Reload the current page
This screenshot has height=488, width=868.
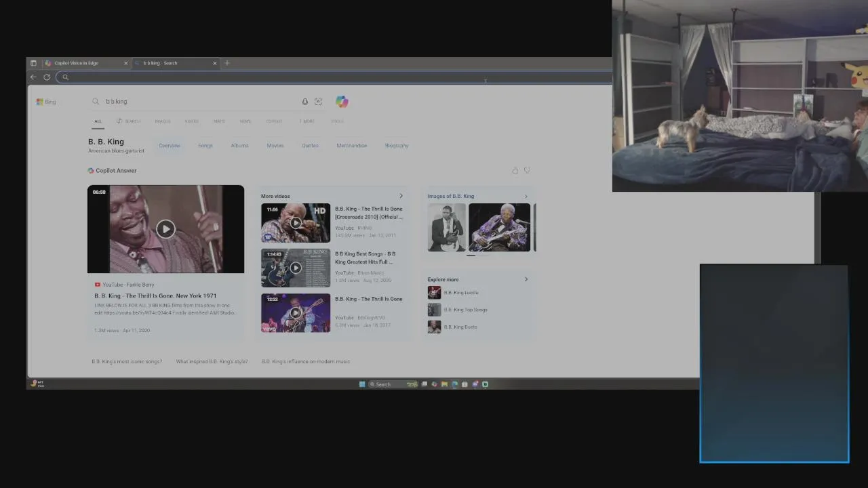point(47,77)
